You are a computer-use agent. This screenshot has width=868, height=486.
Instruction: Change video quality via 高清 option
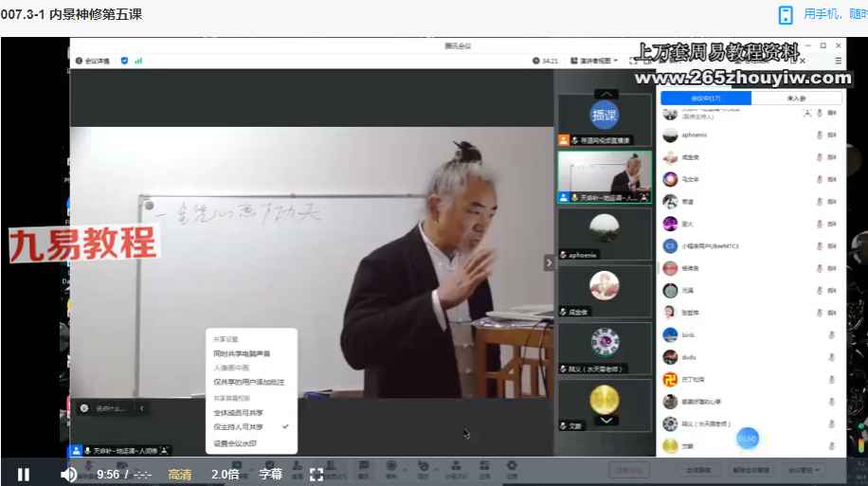(180, 475)
